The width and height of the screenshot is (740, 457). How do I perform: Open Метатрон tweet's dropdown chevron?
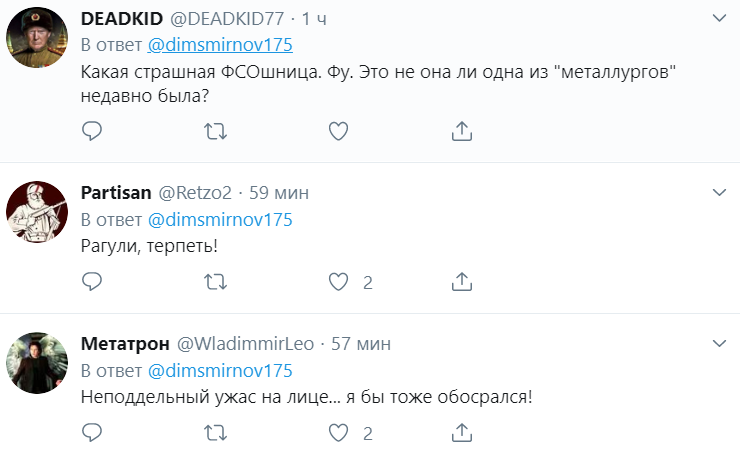click(718, 342)
